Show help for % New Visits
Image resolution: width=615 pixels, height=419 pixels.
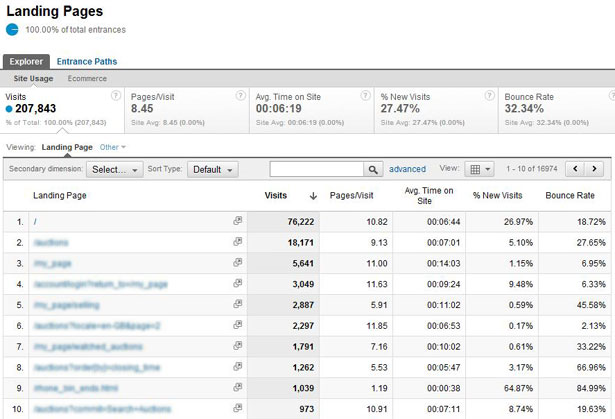[489, 95]
